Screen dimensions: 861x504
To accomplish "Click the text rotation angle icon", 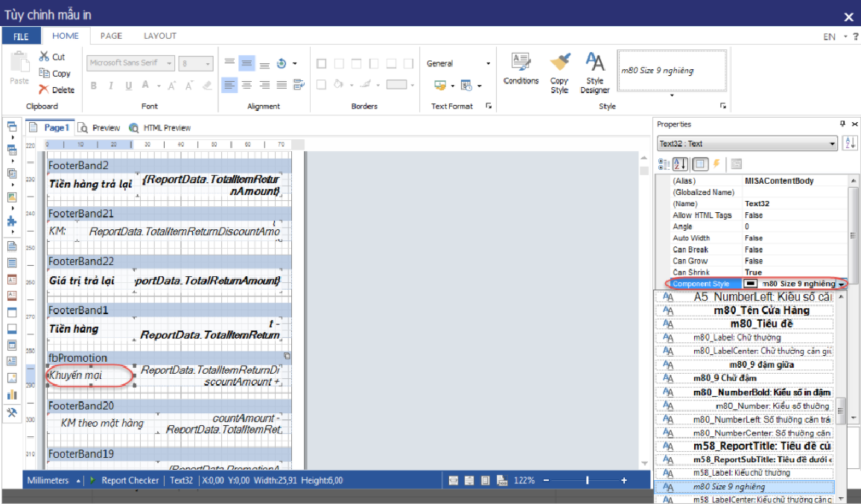I will 282,64.
